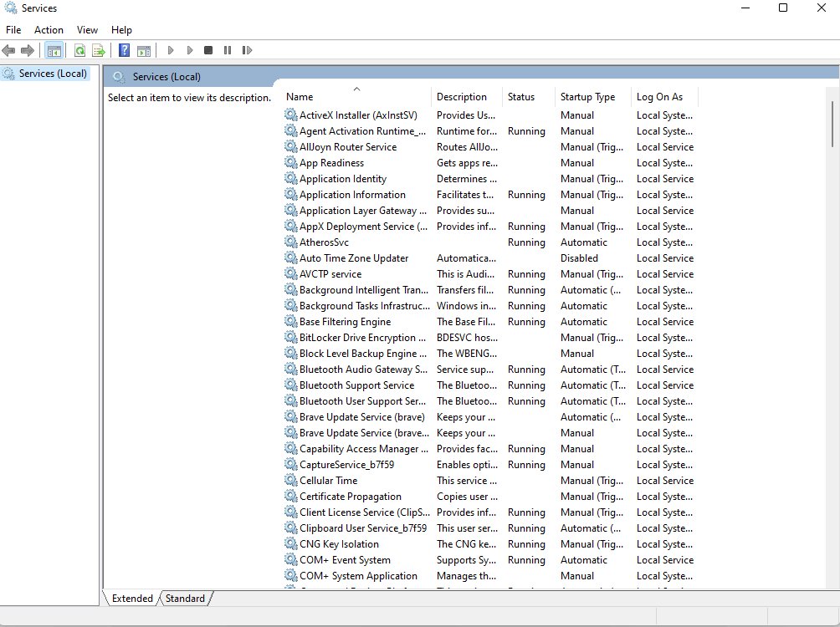Select CaptureService_b7f59 row

point(489,465)
